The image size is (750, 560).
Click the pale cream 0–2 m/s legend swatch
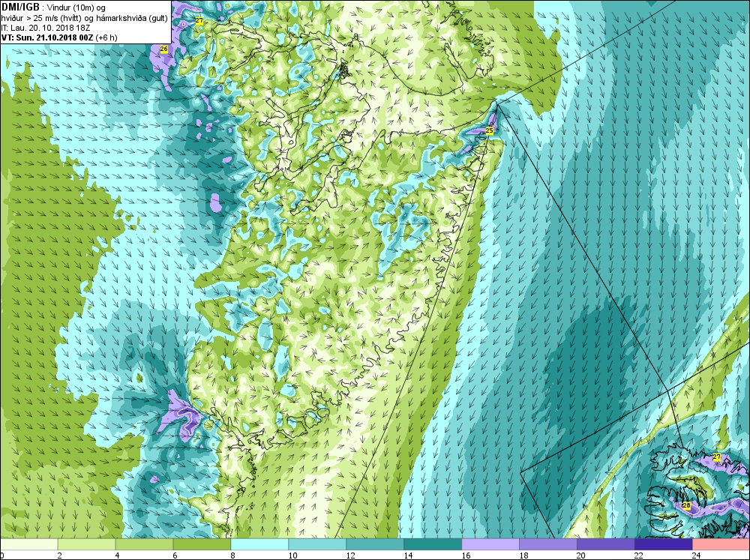coord(28,545)
